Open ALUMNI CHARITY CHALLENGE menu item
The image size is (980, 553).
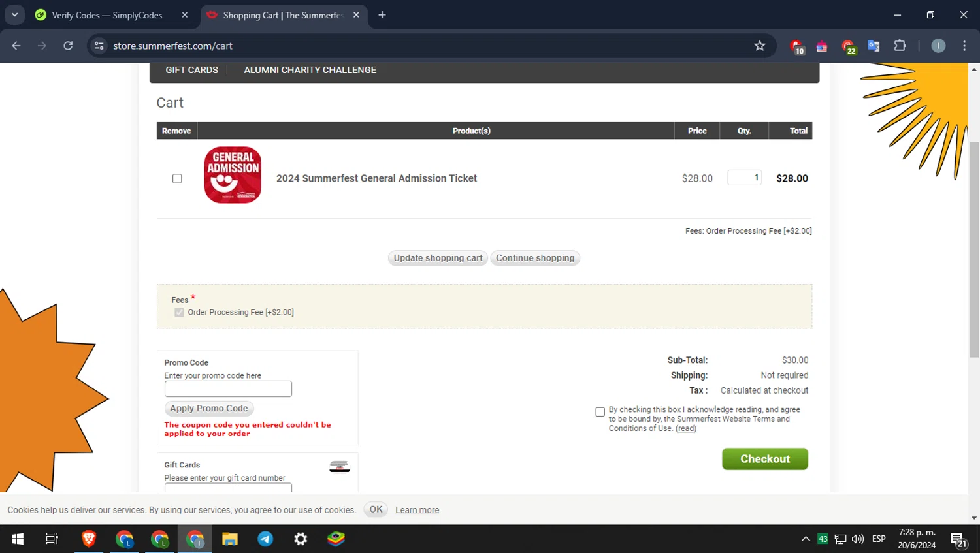[310, 70]
